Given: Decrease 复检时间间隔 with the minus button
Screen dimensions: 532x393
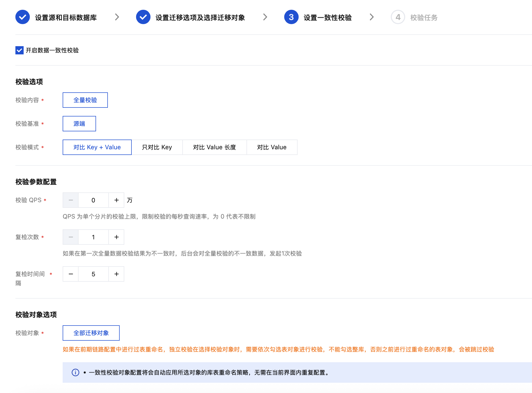Looking at the screenshot, I should [x=71, y=274].
